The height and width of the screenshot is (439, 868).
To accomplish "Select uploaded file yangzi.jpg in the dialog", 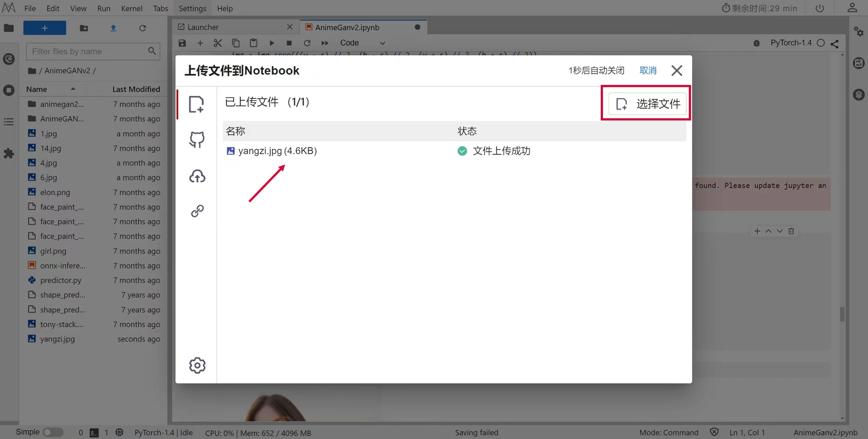I will [x=278, y=151].
